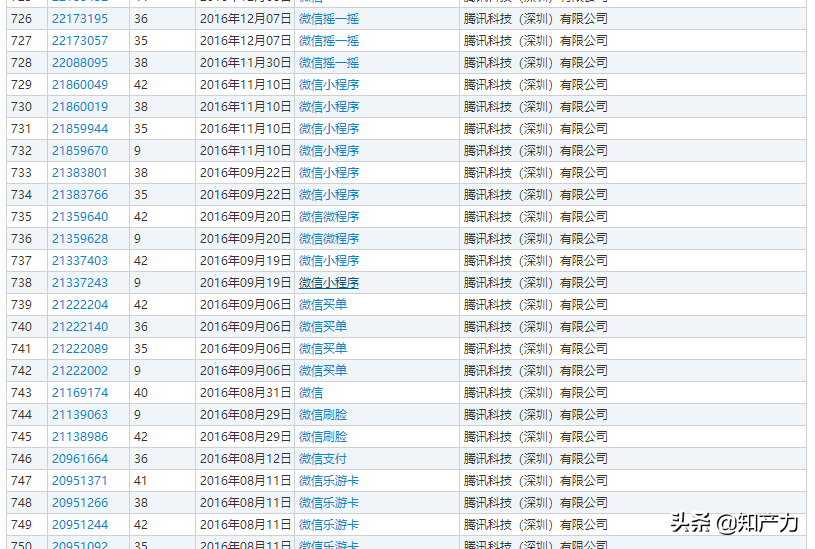Open application number 21383801

(80, 173)
